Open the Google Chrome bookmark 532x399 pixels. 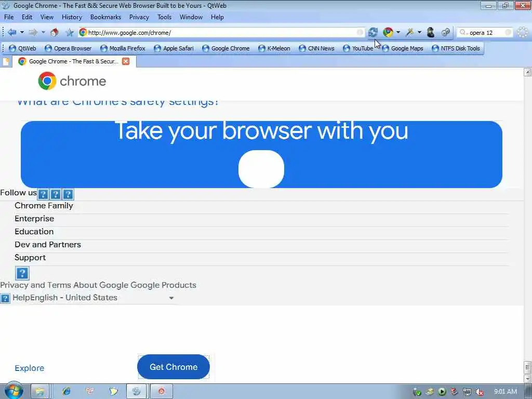point(226,48)
